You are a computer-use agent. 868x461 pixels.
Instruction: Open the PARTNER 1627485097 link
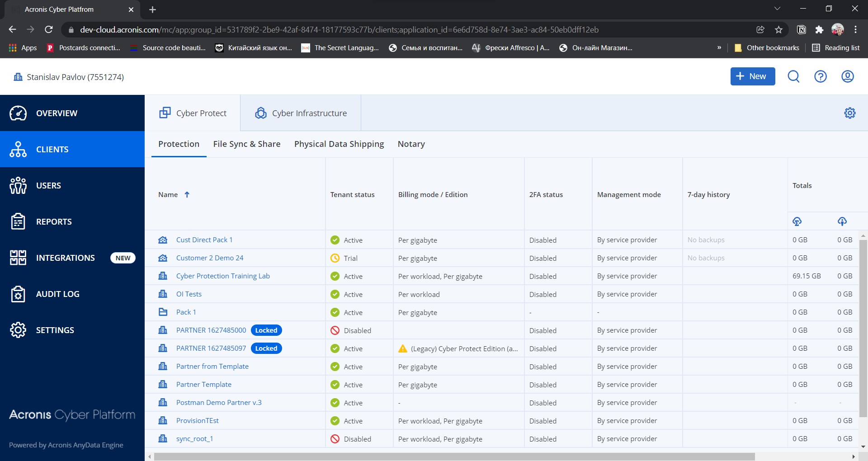pos(211,348)
